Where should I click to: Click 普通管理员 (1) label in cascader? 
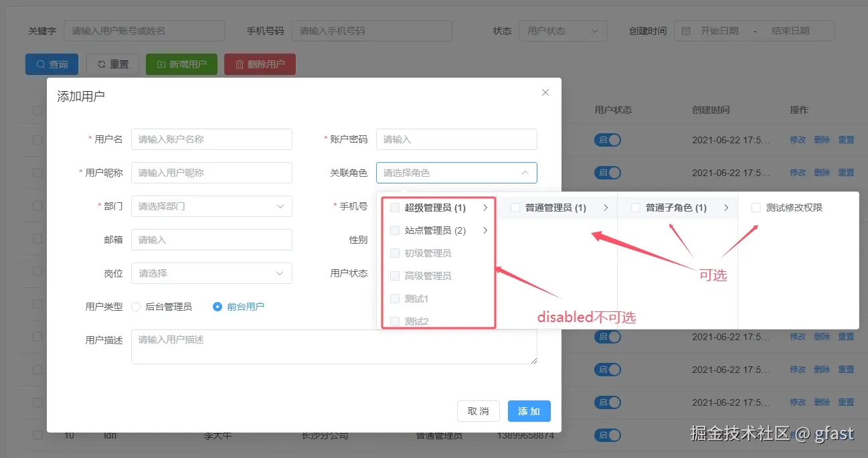point(555,208)
